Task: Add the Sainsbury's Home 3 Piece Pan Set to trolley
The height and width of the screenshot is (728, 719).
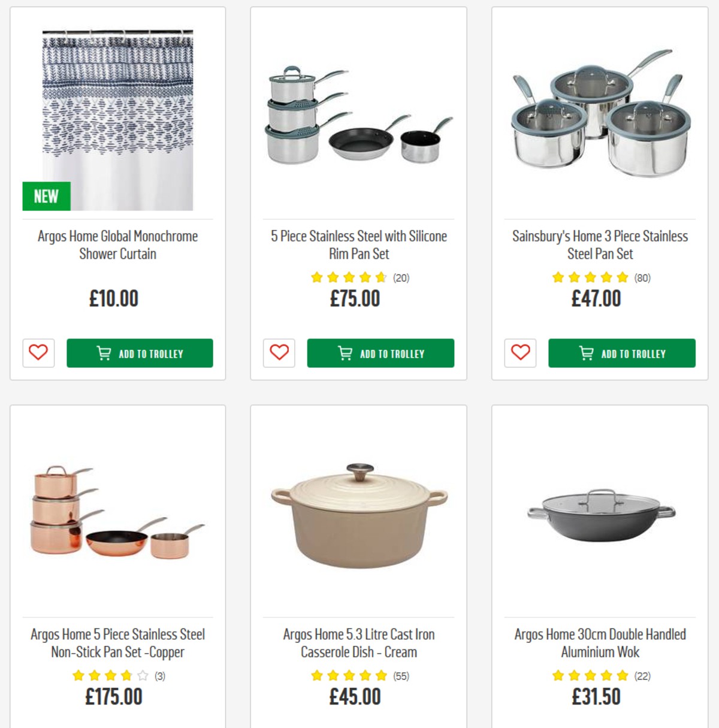Action: tap(622, 354)
